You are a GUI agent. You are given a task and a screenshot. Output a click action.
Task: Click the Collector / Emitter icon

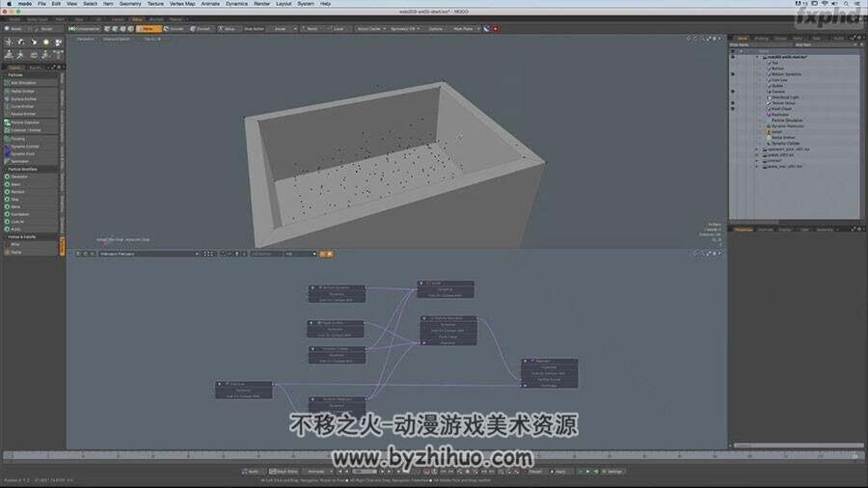(x=7, y=130)
